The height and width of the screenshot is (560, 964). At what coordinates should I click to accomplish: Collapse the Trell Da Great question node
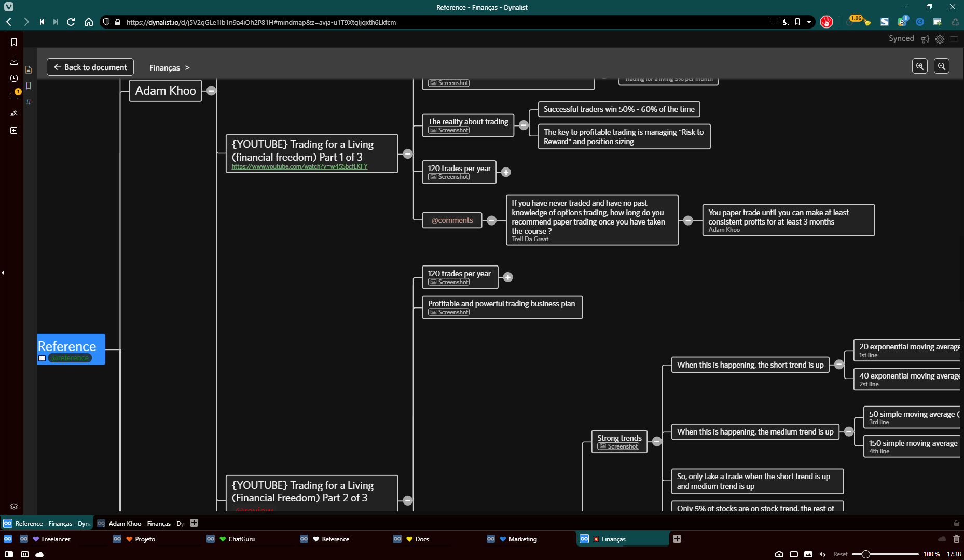[x=688, y=220]
